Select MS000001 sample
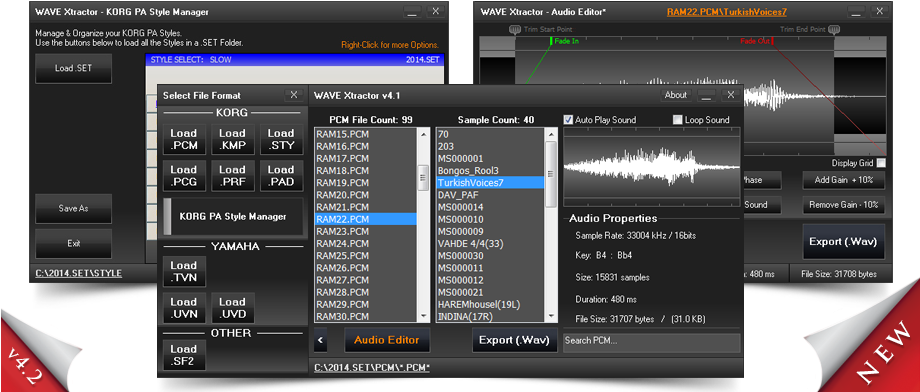This screenshot has width=920, height=392. click(490, 158)
